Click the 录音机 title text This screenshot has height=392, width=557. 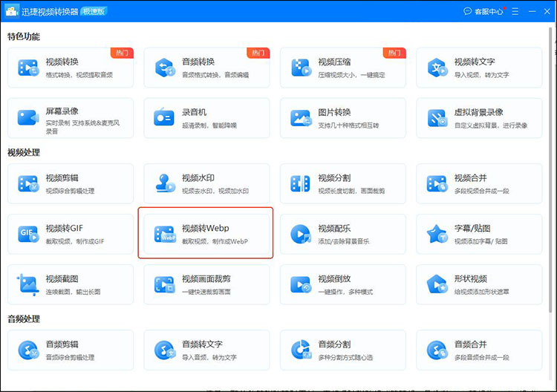point(195,112)
